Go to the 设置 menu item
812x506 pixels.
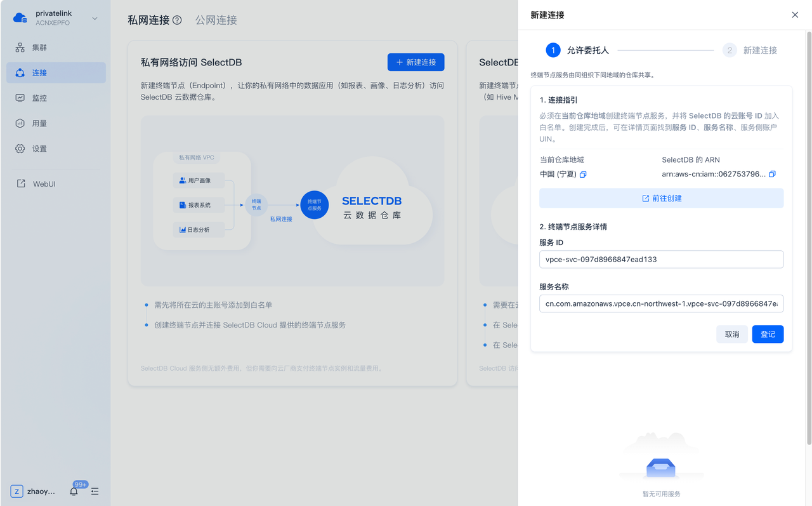[x=56, y=149]
